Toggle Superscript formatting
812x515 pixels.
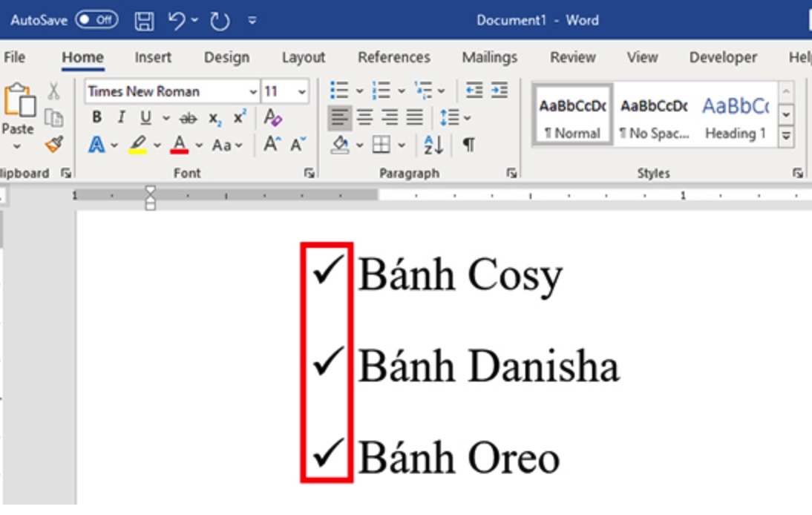coord(239,117)
